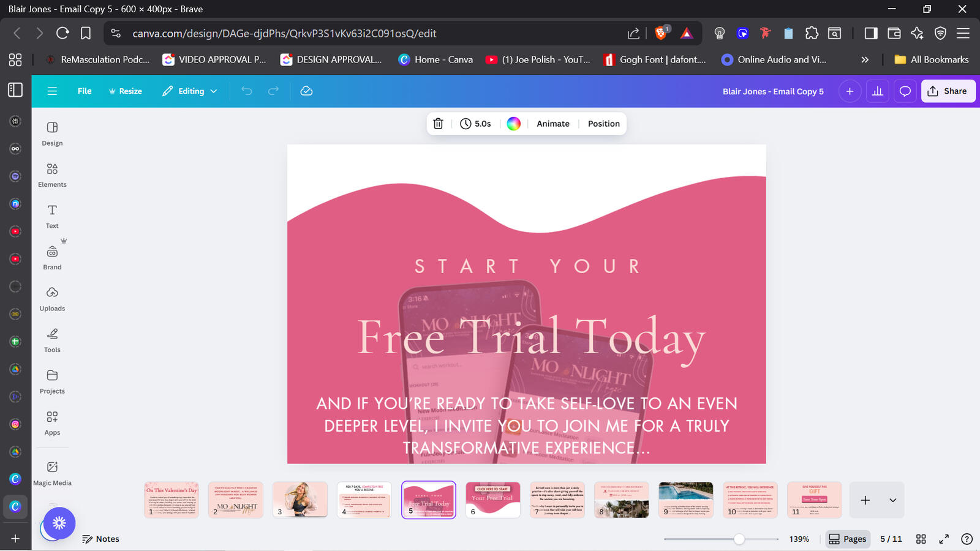The image size is (980, 551).
Task: Show more bookmarks chevron
Action: click(865, 59)
